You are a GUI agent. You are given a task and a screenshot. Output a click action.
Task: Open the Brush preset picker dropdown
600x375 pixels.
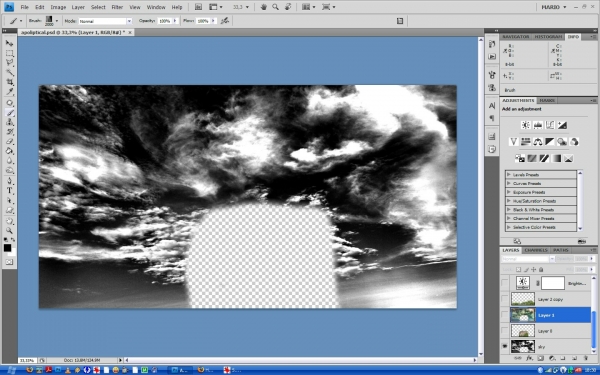point(57,21)
